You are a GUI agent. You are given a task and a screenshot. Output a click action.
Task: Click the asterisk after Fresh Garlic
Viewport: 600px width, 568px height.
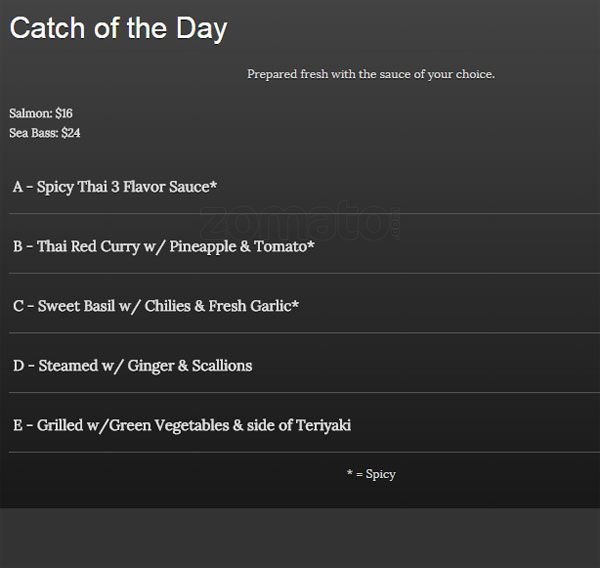296,306
